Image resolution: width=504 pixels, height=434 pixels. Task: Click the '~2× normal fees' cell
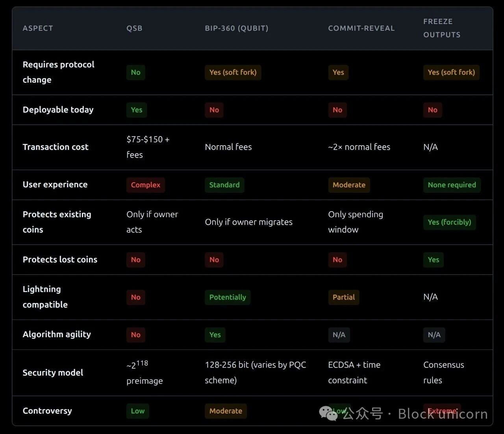(359, 147)
